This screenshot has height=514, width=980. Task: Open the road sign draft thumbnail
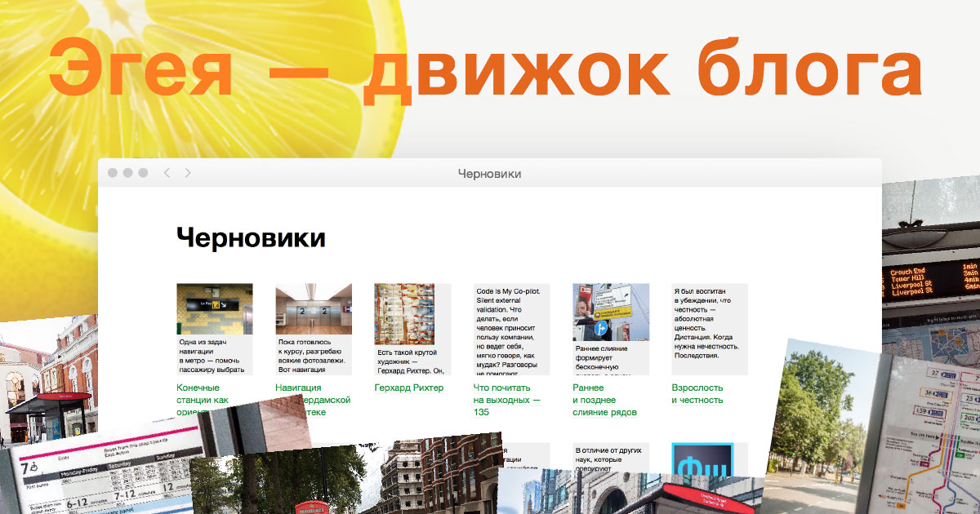(611, 312)
